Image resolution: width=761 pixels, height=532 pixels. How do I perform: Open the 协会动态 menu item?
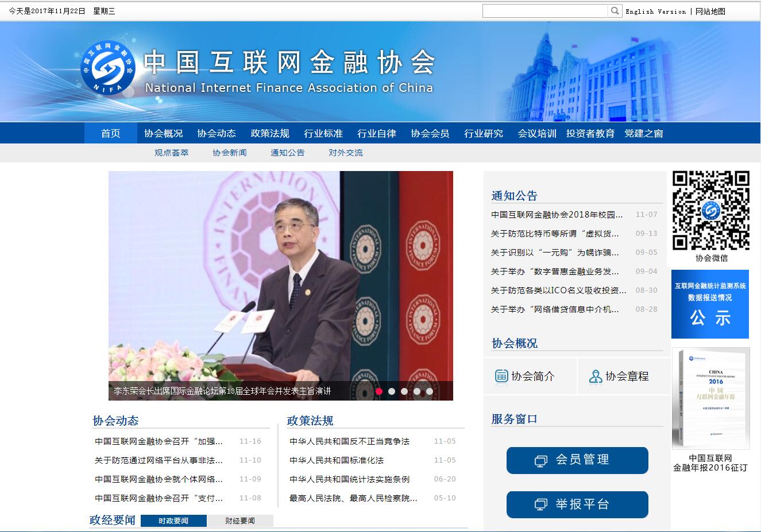(217, 133)
